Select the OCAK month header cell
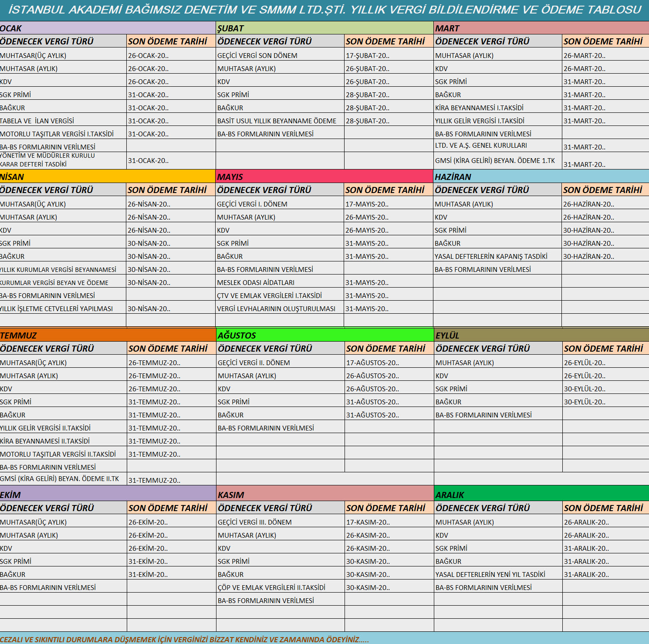The height and width of the screenshot is (644, 649). 108,28
